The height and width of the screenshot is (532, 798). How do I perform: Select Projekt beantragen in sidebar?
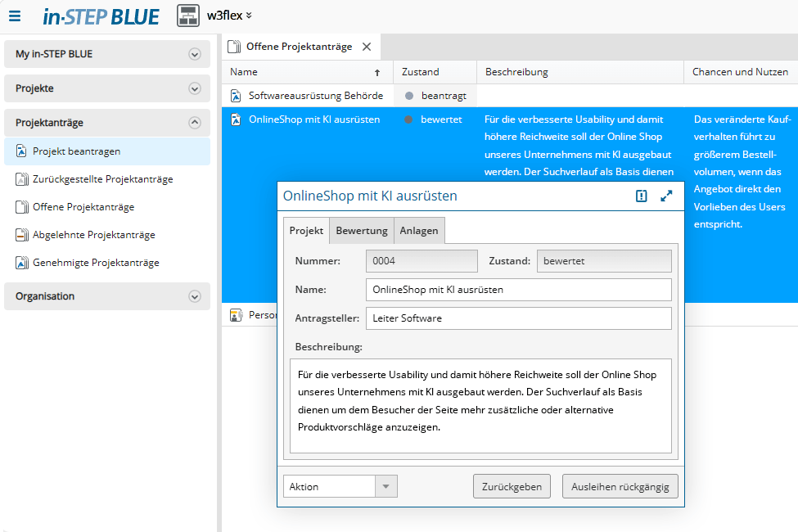click(x=76, y=151)
